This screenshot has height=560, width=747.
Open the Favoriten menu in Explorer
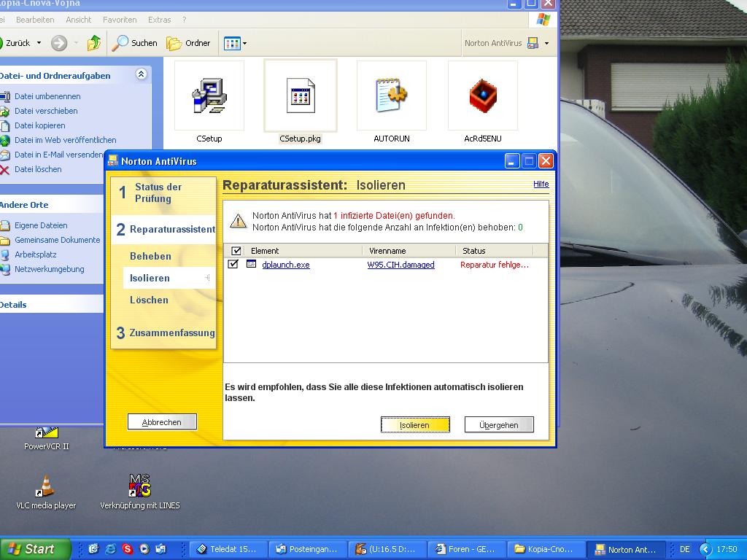(120, 20)
